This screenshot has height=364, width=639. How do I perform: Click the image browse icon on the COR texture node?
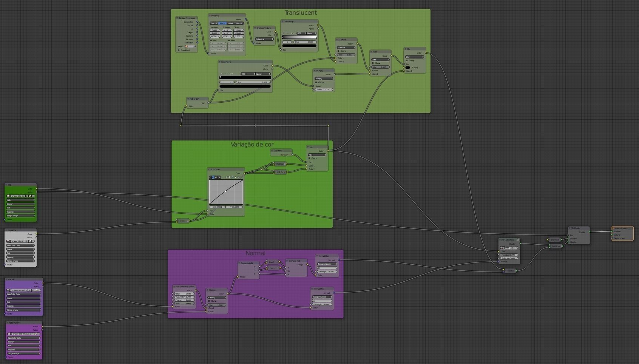(x=8, y=196)
